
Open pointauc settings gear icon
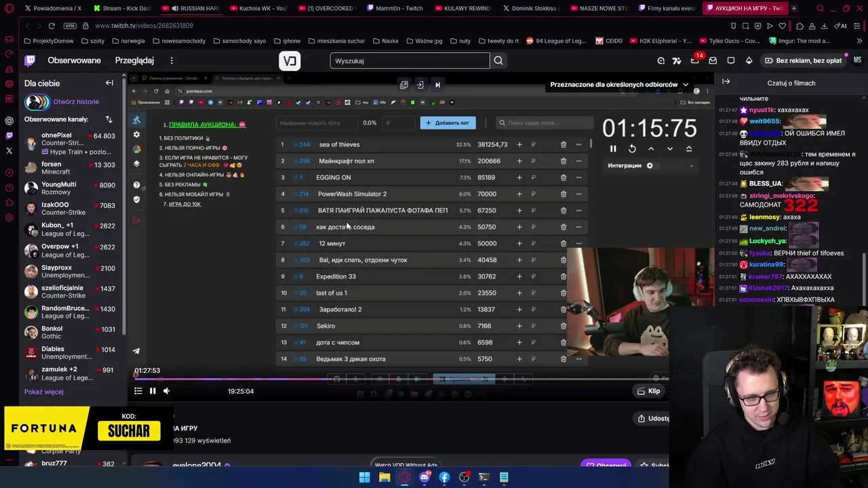pos(136,135)
